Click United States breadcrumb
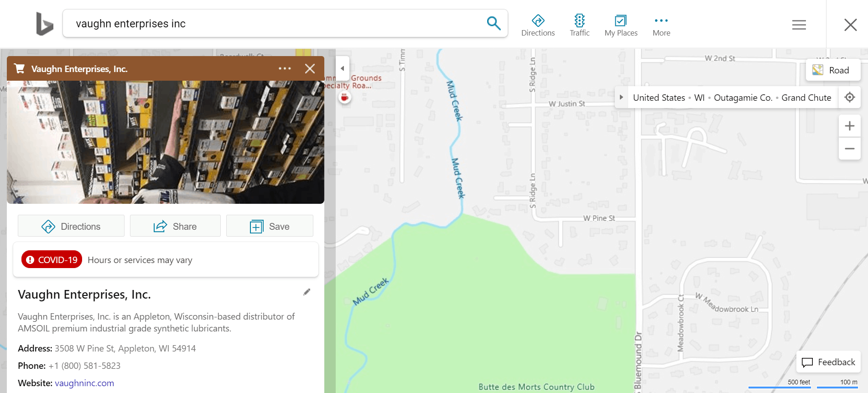This screenshot has height=393, width=868. point(659,98)
